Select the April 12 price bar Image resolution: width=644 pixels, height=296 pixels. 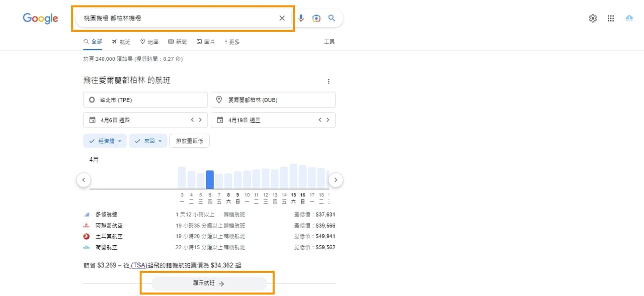[x=265, y=178]
